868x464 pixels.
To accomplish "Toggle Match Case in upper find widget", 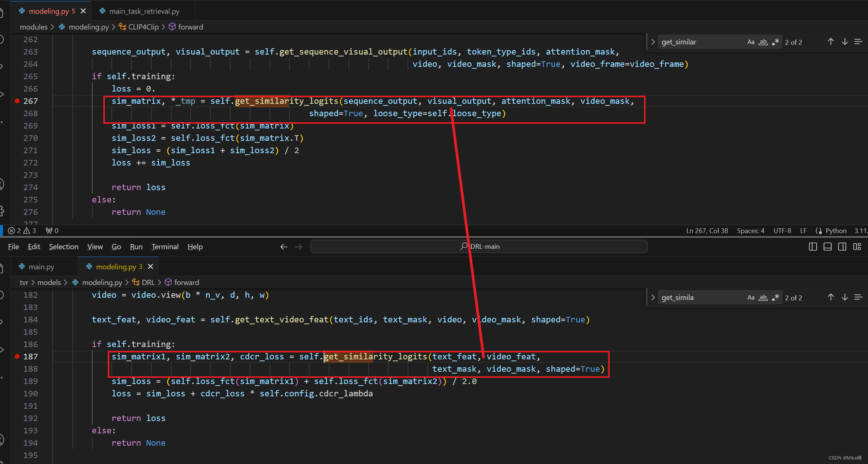I will pos(751,42).
